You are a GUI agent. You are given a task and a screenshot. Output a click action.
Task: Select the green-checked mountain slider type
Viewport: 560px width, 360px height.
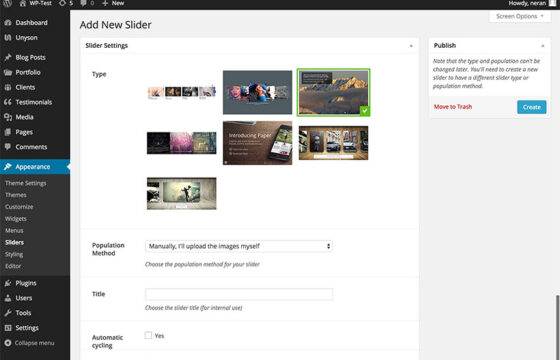click(333, 92)
